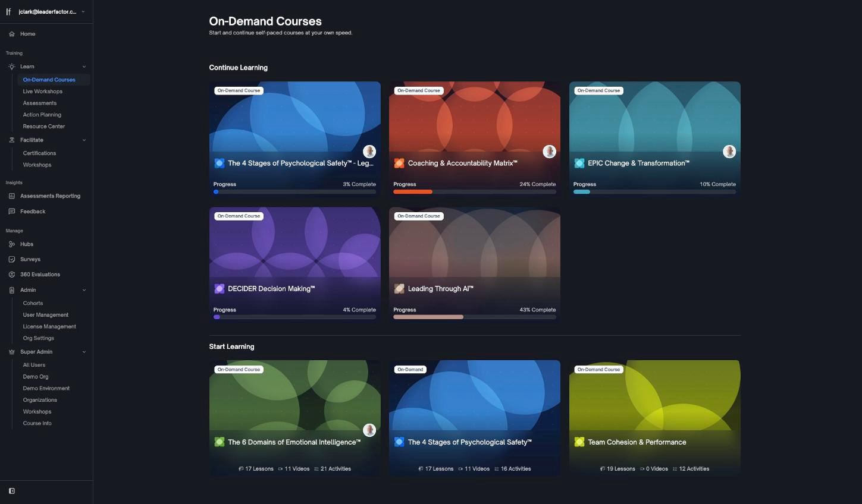Go to Assessments under Learn
This screenshot has height=504, width=862.
(40, 103)
